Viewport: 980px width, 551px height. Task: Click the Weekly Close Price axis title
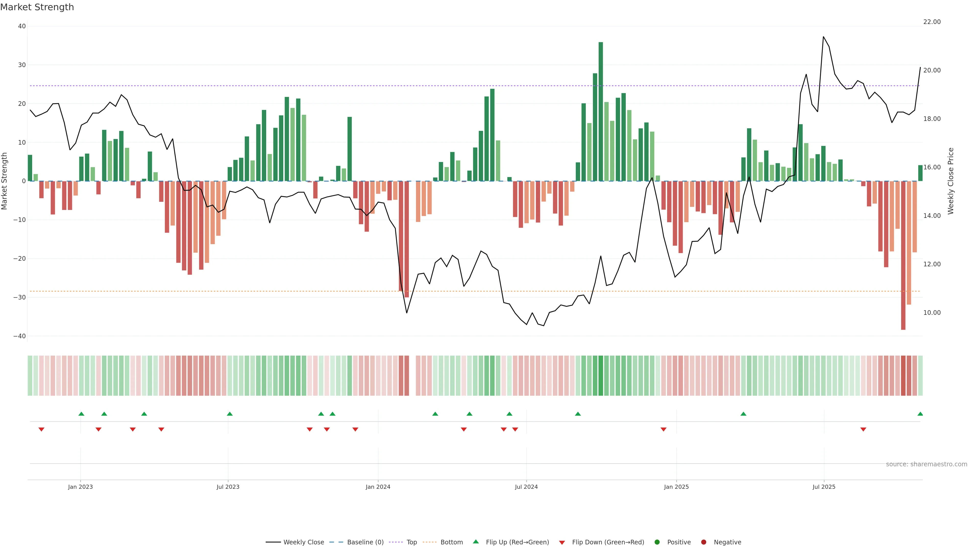coord(951,181)
